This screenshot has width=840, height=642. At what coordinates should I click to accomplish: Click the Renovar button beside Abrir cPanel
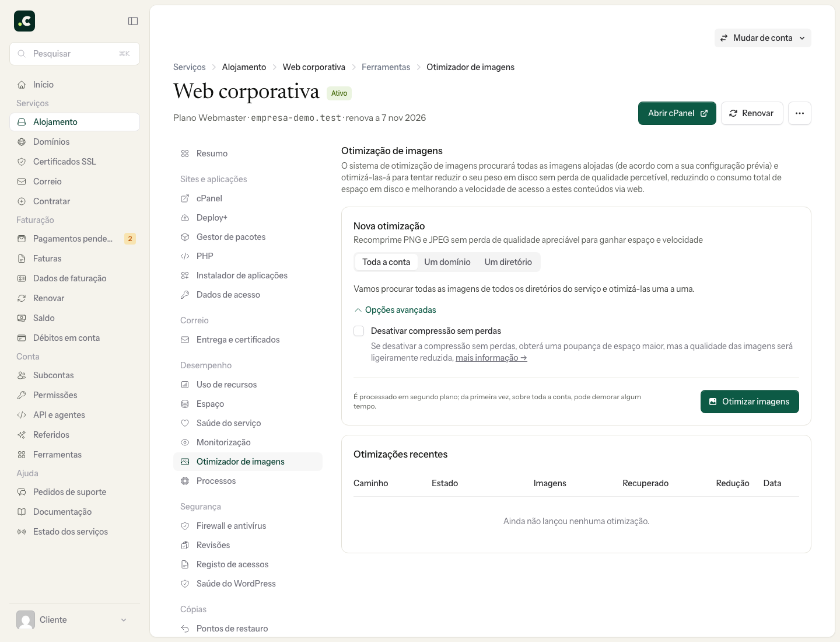(752, 113)
